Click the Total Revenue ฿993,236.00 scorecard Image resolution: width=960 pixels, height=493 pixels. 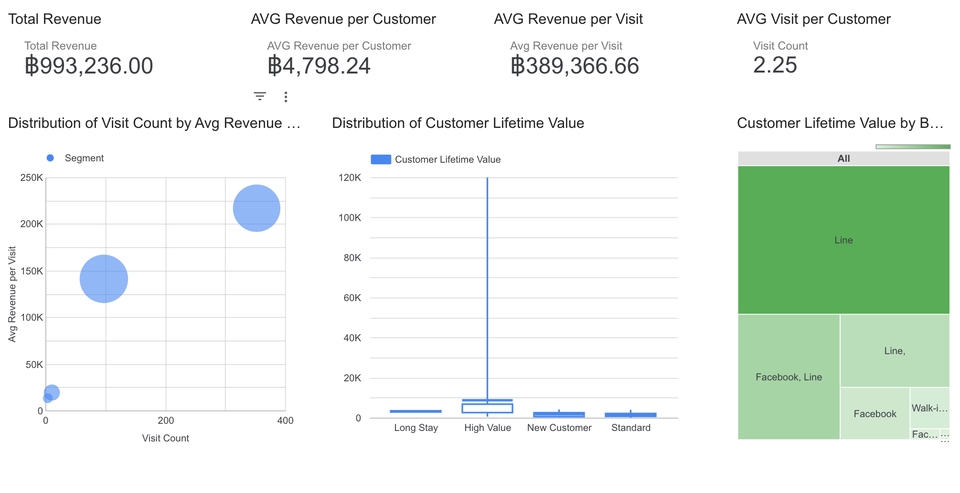point(89,66)
